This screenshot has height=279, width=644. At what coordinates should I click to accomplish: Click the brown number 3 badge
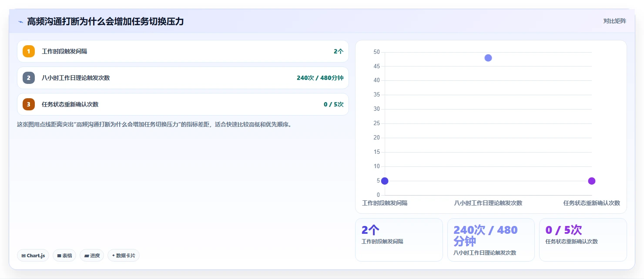click(29, 104)
